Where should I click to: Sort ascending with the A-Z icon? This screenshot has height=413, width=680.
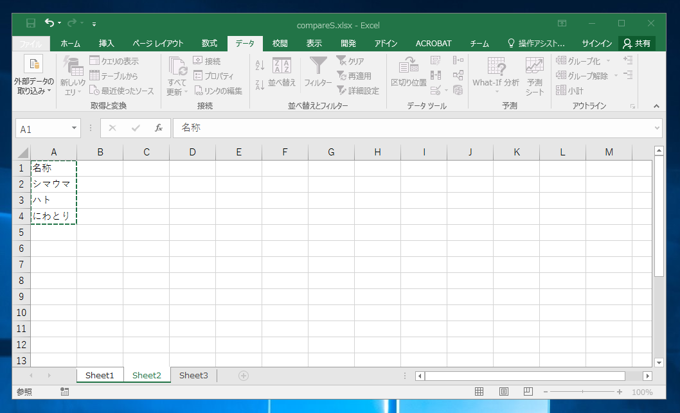260,65
